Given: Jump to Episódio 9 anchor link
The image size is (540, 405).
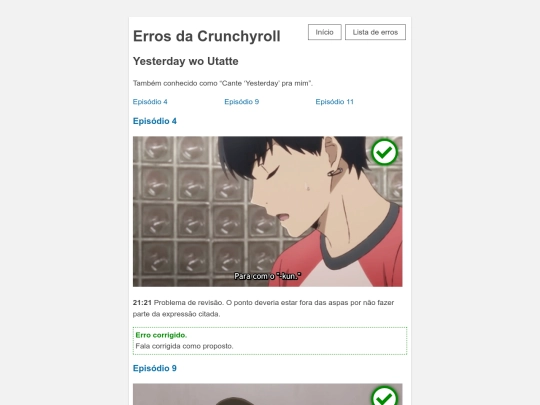Looking at the screenshot, I should pyautogui.click(x=241, y=102).
